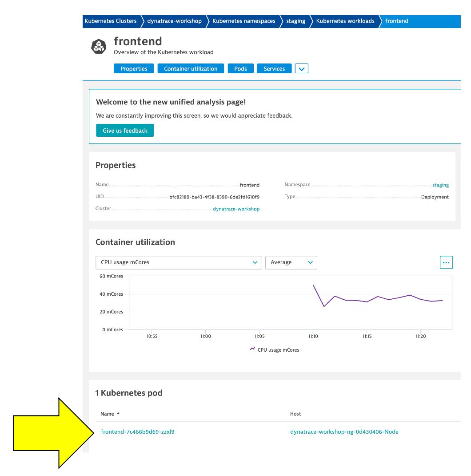Screen dimensions: 471x476
Task: Select the staging breadcrumb
Action: 295,21
